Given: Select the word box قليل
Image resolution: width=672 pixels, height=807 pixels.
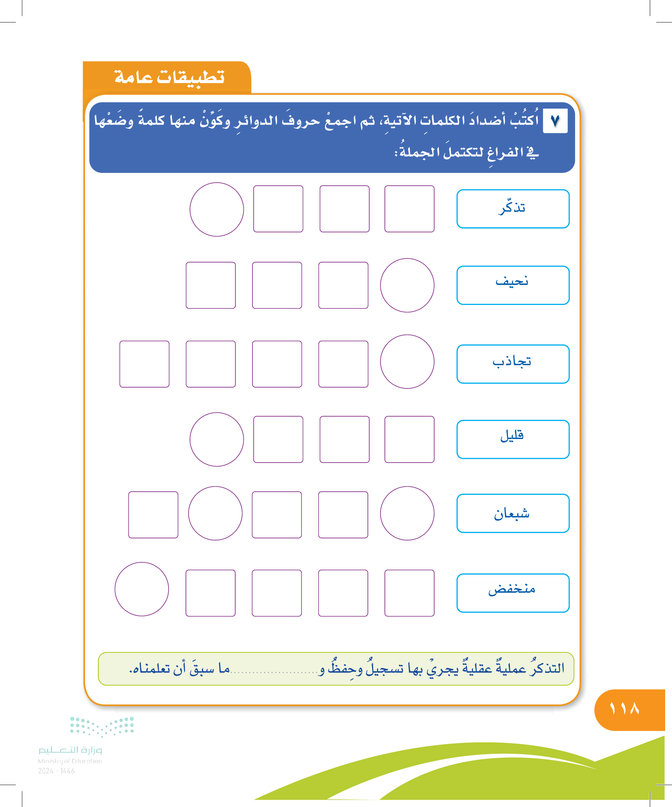Looking at the screenshot, I should coord(513,439).
